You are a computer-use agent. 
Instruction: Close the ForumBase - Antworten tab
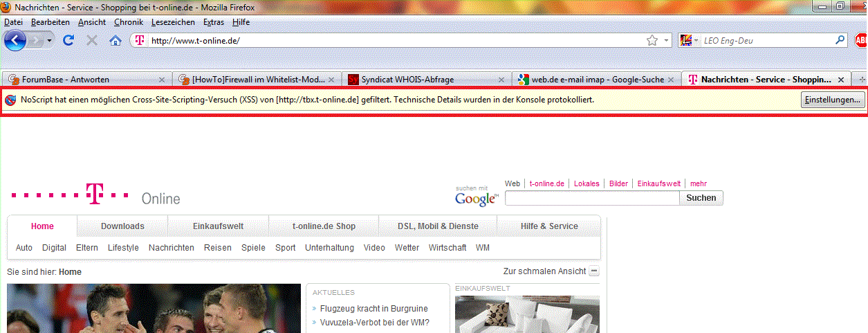click(162, 80)
